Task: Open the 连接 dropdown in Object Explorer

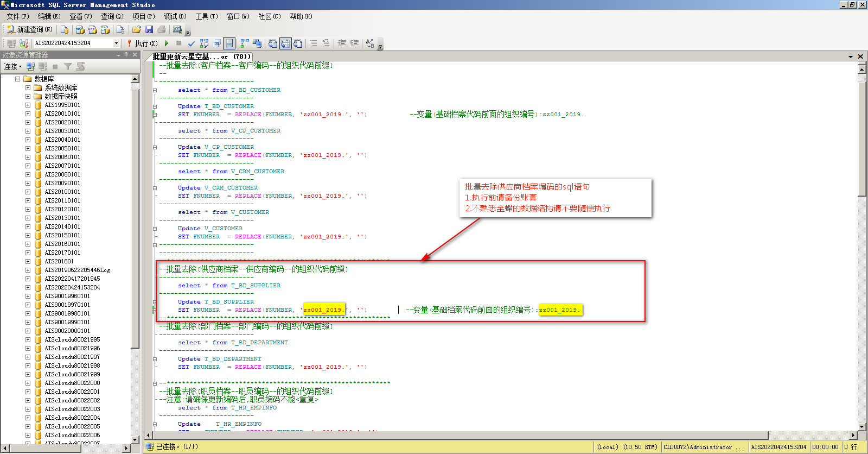Action: 12,66
